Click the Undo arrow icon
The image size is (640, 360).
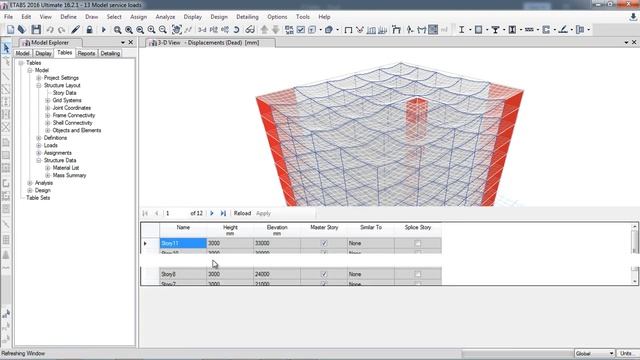(50, 30)
